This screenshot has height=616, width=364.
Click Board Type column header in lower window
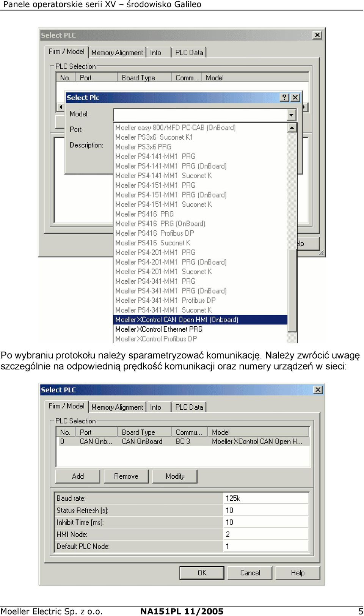click(144, 432)
